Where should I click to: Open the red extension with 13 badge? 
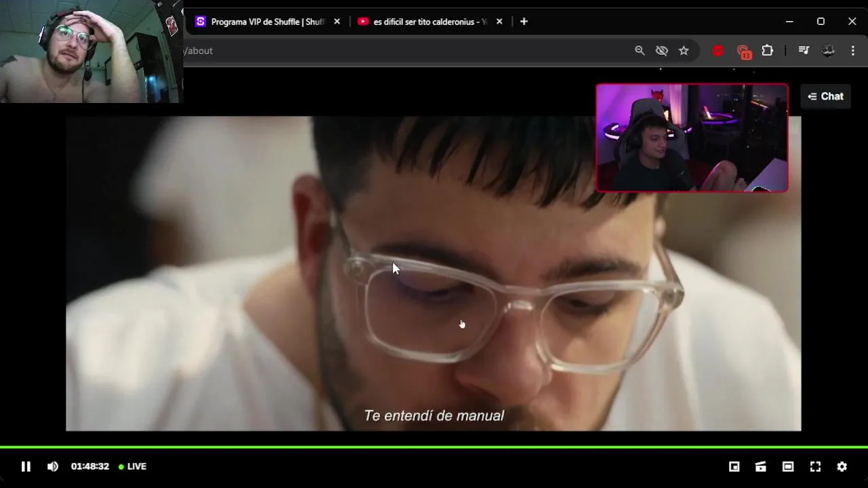point(744,52)
